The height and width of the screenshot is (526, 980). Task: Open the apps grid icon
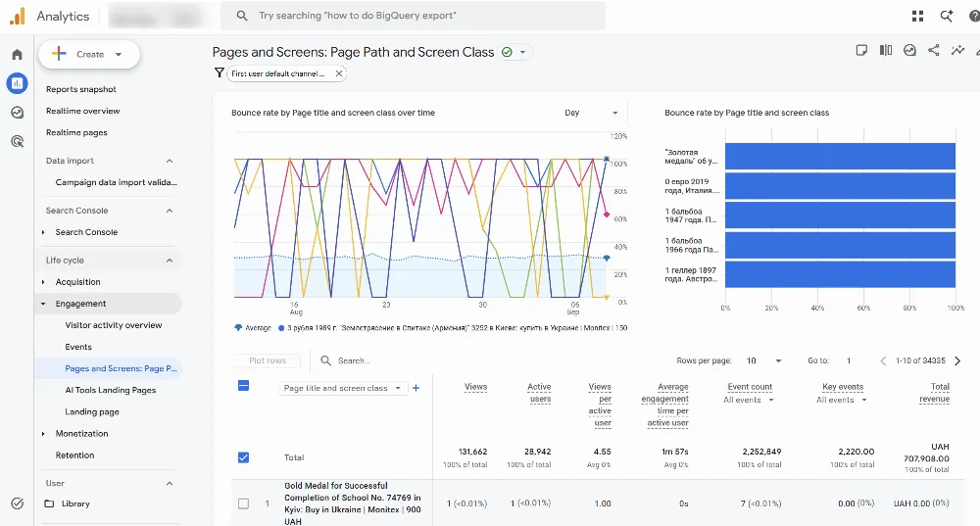(917, 17)
